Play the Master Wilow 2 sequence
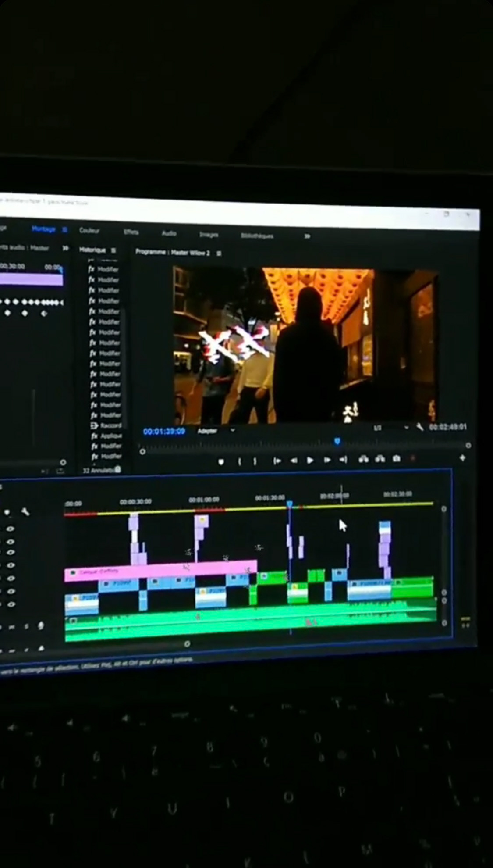This screenshot has width=493, height=868. [x=310, y=460]
